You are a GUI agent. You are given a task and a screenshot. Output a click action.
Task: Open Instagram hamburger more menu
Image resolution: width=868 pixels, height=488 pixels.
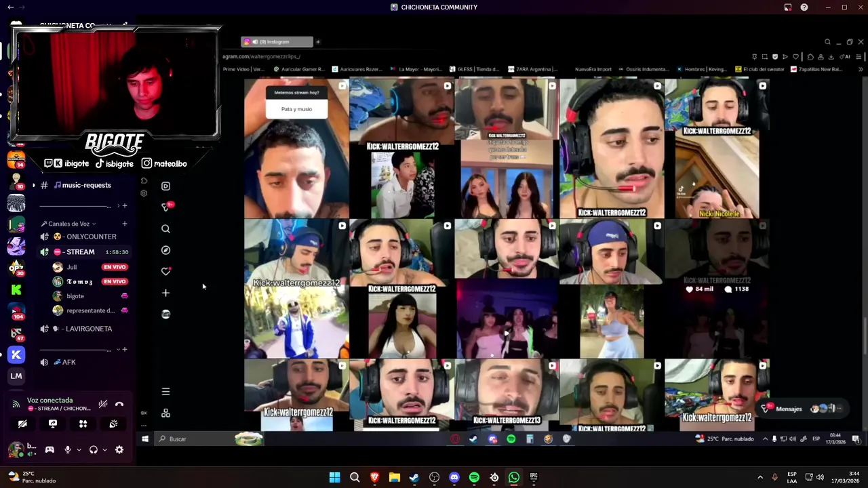pos(165,392)
